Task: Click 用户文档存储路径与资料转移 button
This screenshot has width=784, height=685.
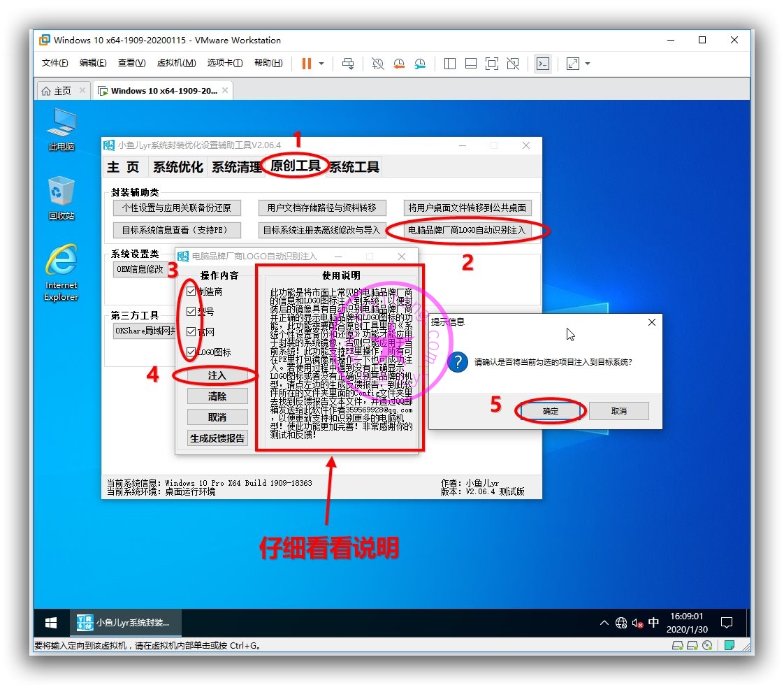Action: (x=322, y=208)
